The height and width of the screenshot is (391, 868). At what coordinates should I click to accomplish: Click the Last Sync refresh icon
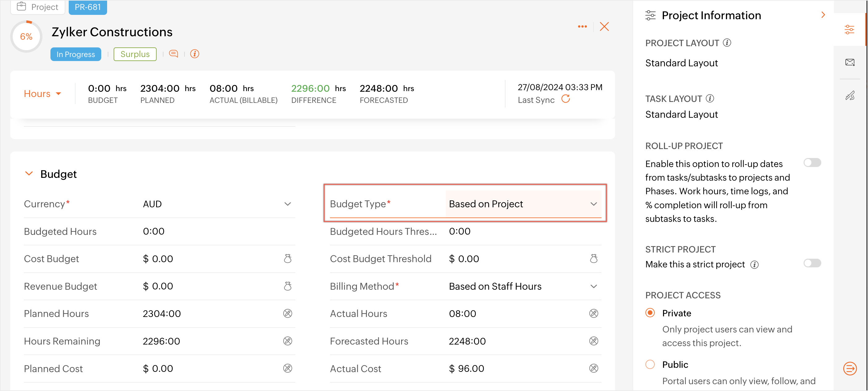pos(566,99)
